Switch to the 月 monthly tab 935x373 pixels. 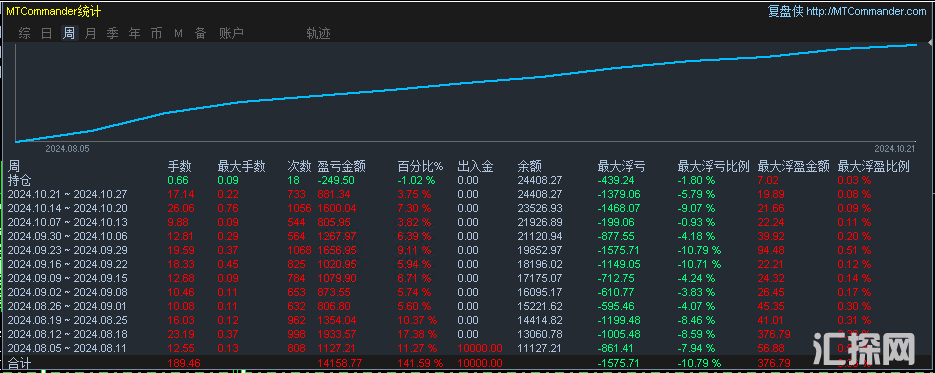91,33
